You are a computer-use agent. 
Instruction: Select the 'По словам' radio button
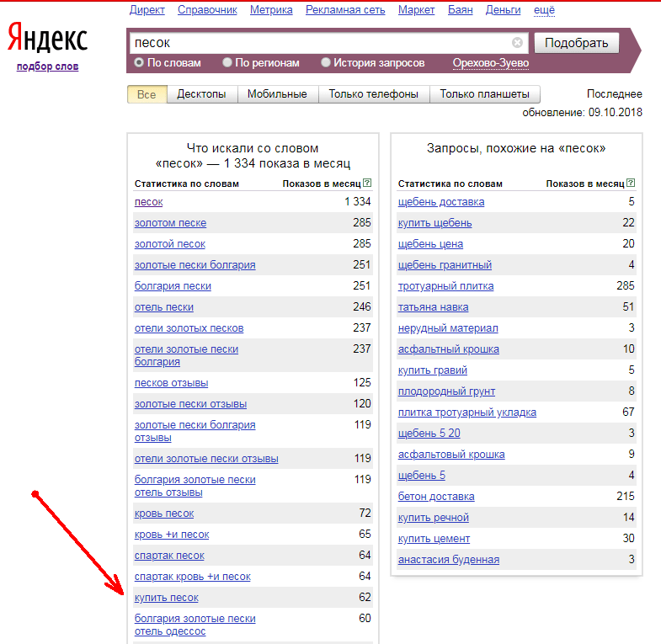(x=139, y=62)
